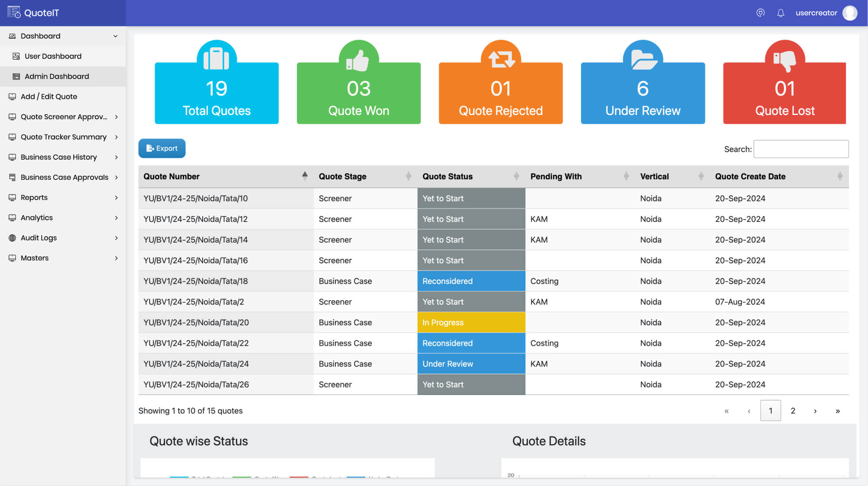Click inside the Search field
This screenshot has height=486, width=868.
click(801, 149)
